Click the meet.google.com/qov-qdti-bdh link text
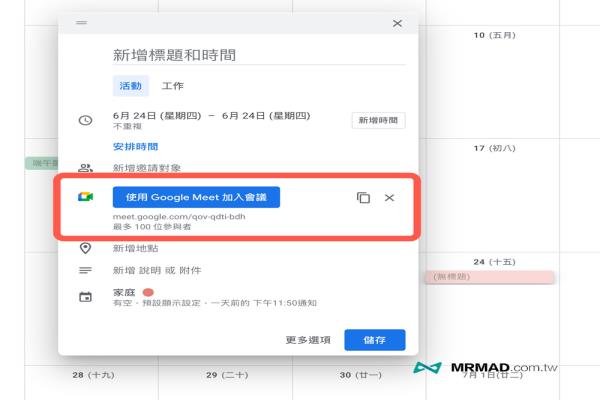The height and width of the screenshot is (400, 600). [179, 217]
